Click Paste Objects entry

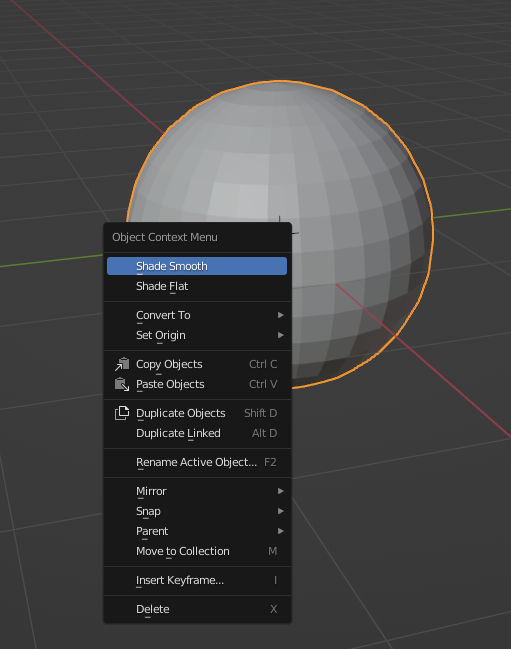(197, 384)
